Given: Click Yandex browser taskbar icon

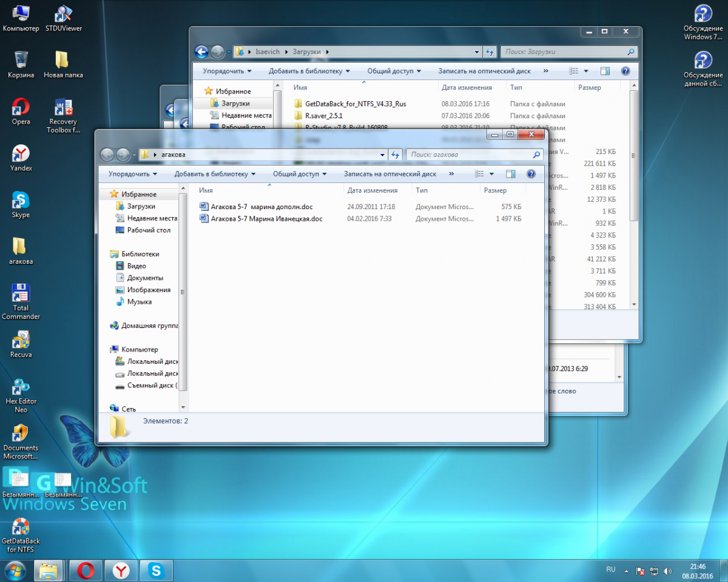Looking at the screenshot, I should pos(121,570).
